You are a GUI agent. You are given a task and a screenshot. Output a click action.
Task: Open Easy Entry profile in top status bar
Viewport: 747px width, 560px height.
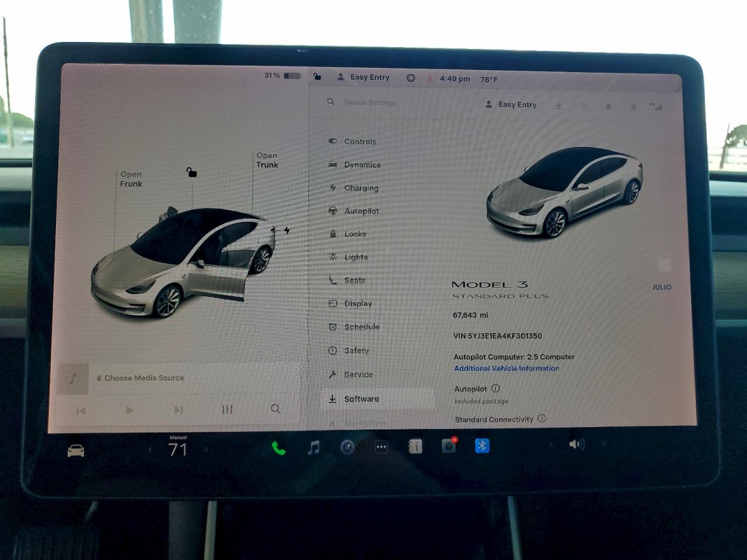[x=364, y=77]
